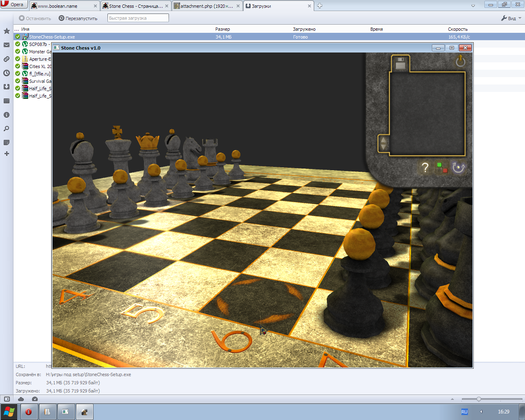Click the green and red squares icon
Viewport: 525px width, 420px height.
tap(442, 167)
